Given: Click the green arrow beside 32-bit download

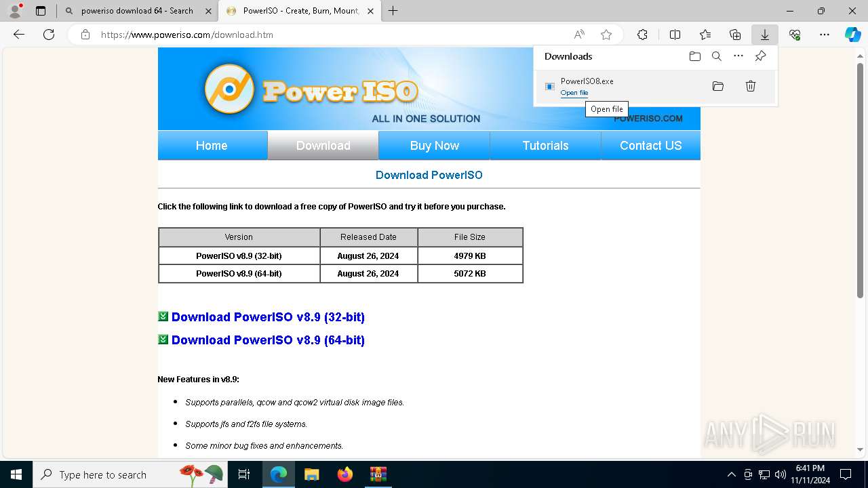Looking at the screenshot, I should [x=163, y=317].
